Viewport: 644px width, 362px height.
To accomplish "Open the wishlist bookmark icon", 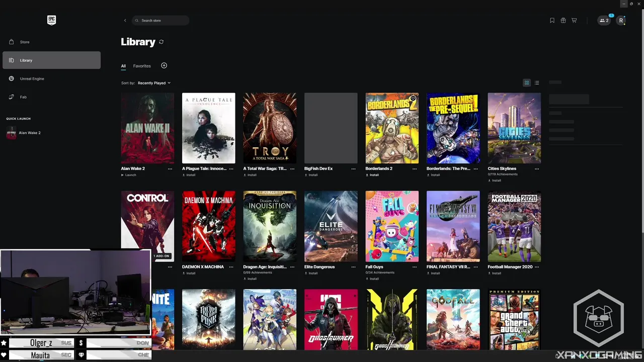I will [x=552, y=21].
